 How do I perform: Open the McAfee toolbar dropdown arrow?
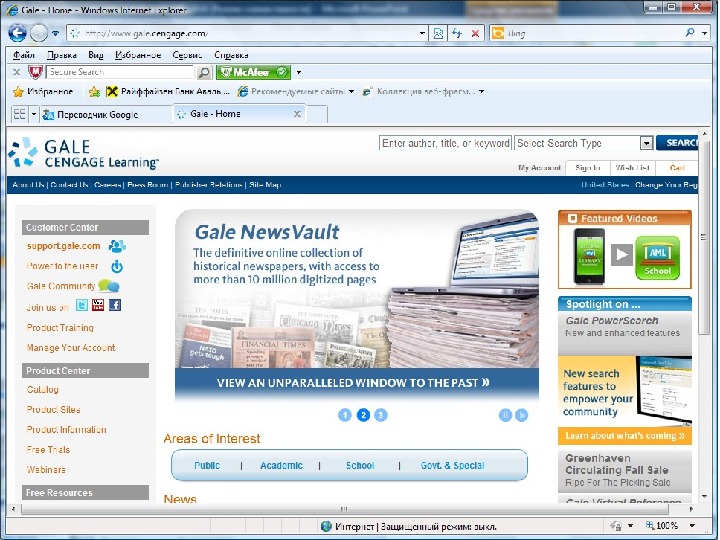[x=298, y=72]
